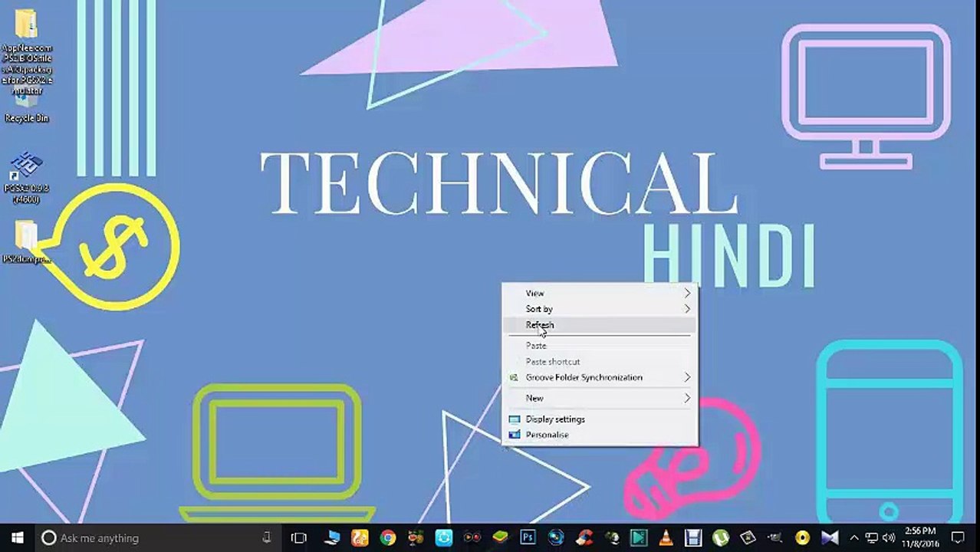980x552 pixels.
Task: Choose Refresh from the context menu
Action: point(600,325)
